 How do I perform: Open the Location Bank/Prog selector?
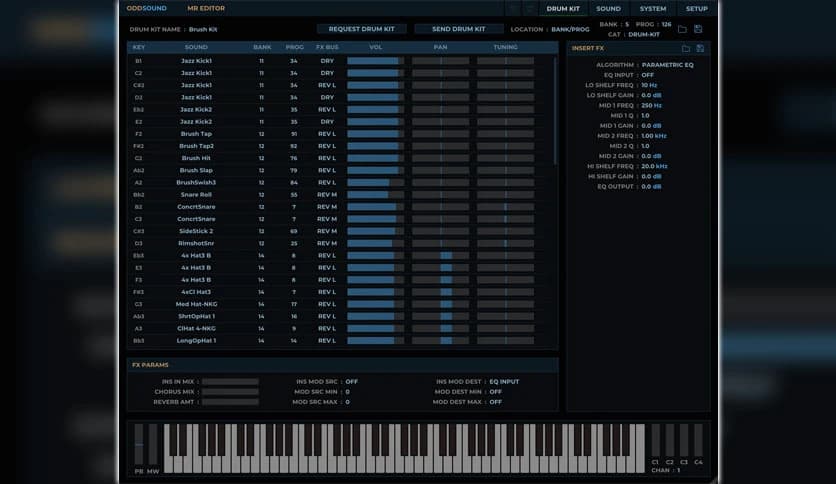[x=570, y=29]
